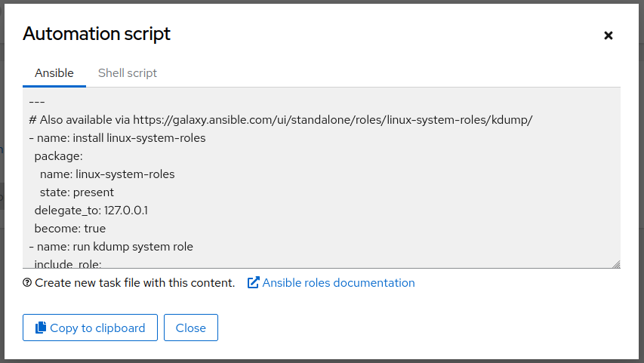Click the 'install linux-system-roles' name line
The image size is (644, 363).
click(118, 138)
